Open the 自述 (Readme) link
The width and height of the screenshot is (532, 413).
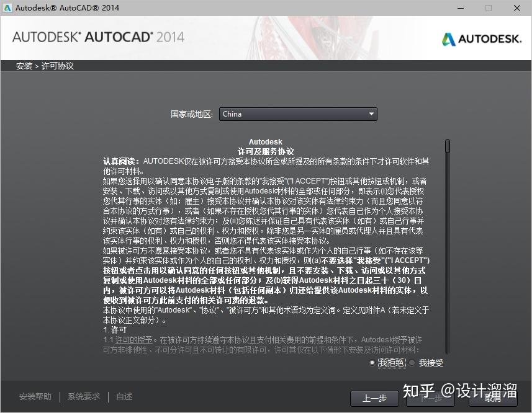[124, 396]
